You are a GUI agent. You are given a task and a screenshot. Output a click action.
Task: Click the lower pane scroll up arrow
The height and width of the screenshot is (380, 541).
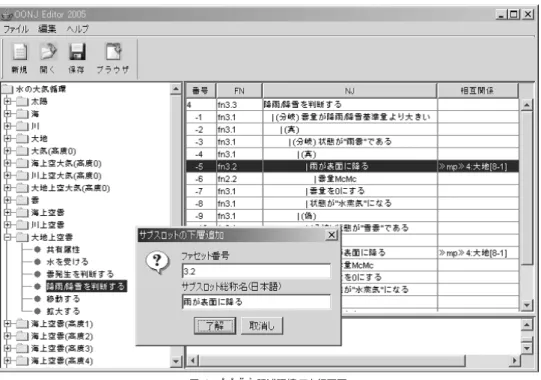tap(527, 325)
